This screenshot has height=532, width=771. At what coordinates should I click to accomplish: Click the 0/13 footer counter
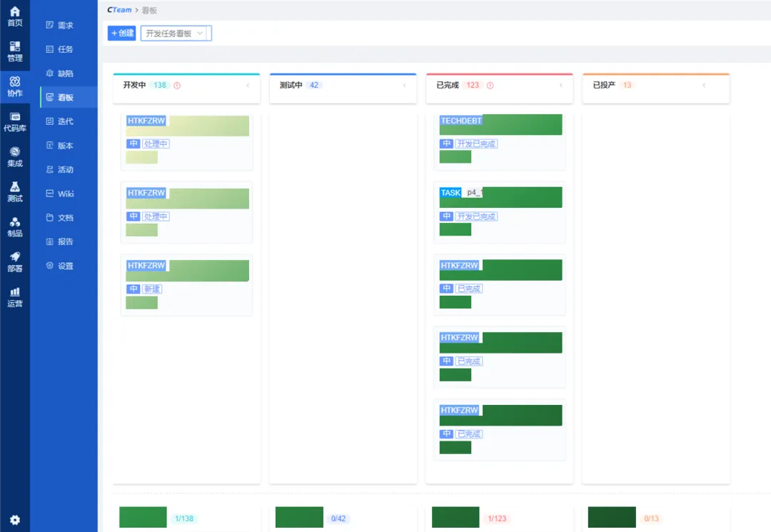[652, 518]
